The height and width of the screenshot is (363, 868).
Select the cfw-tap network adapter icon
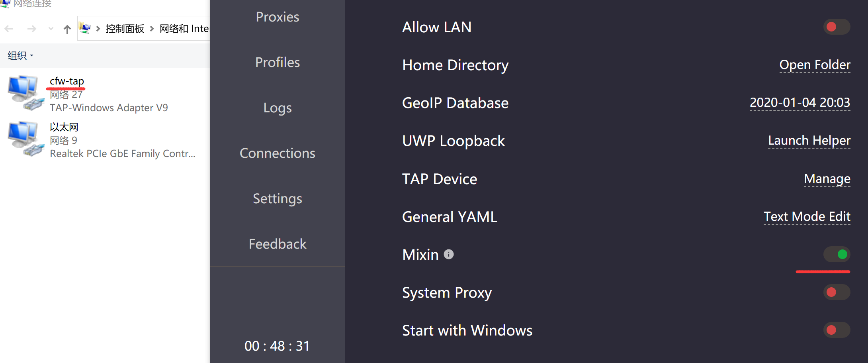coord(25,92)
